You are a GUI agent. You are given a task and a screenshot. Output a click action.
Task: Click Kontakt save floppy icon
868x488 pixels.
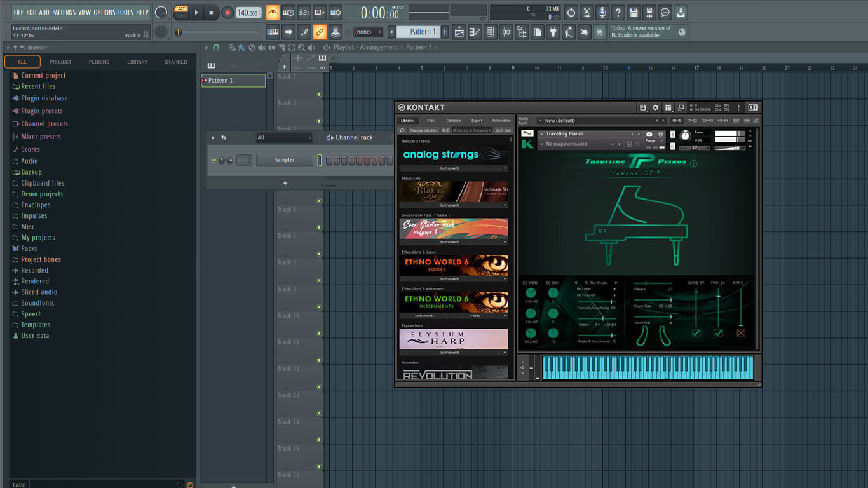(643, 107)
